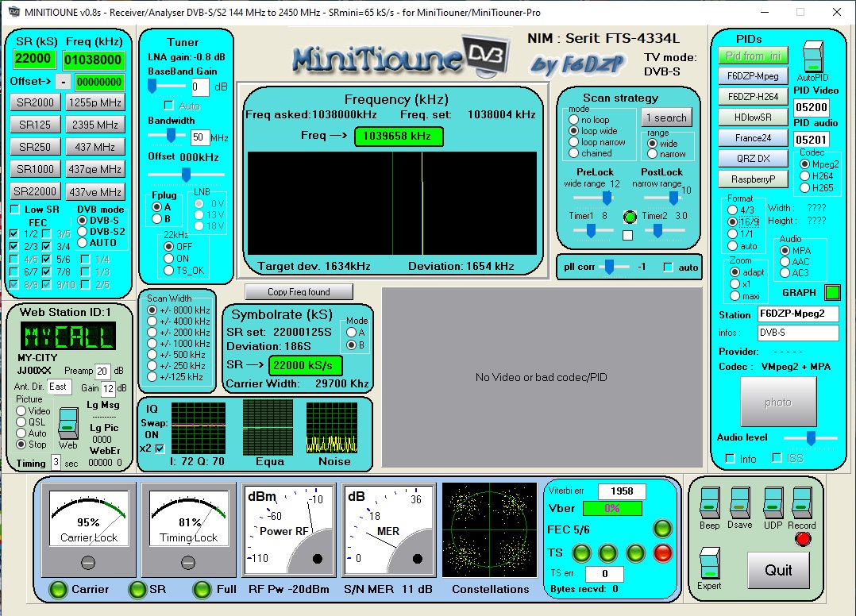Viewport: 856px width, 616px height.
Task: Select Symbolrate Mode A
Action: point(352,333)
